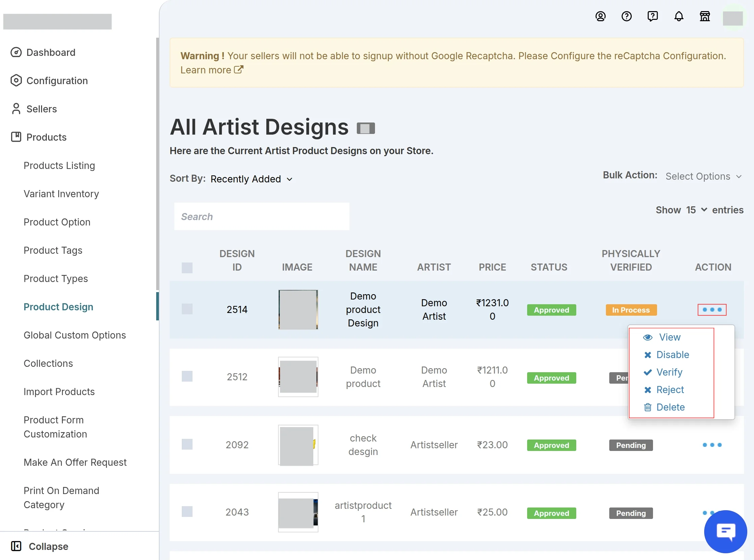The height and width of the screenshot is (560, 754).
Task: Click the PRICE column header
Action: (492, 267)
